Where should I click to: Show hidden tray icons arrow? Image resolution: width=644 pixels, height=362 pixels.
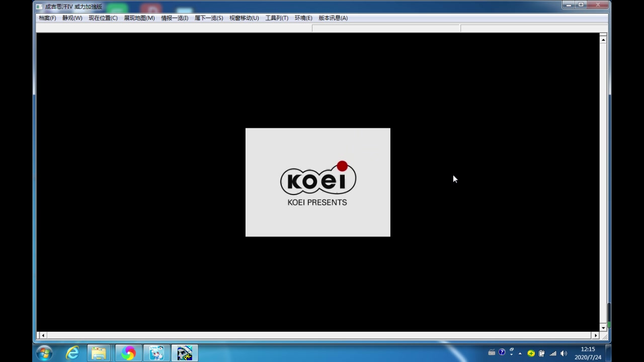pos(520,353)
